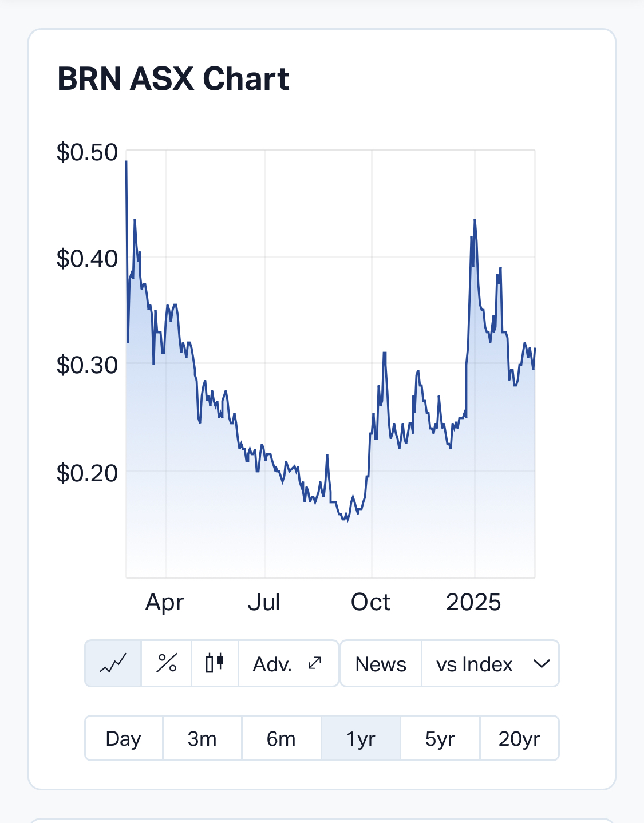This screenshot has width=644, height=823.
Task: Open the vs Index dropdown
Action: pyautogui.click(x=475, y=664)
